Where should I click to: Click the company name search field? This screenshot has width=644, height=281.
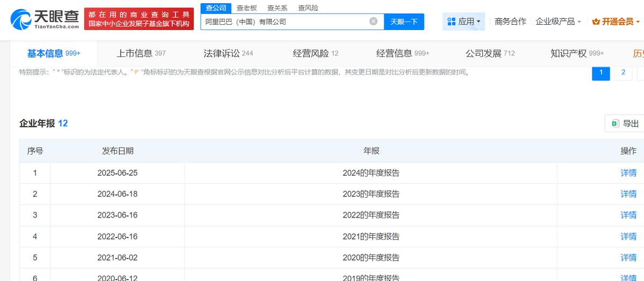284,21
